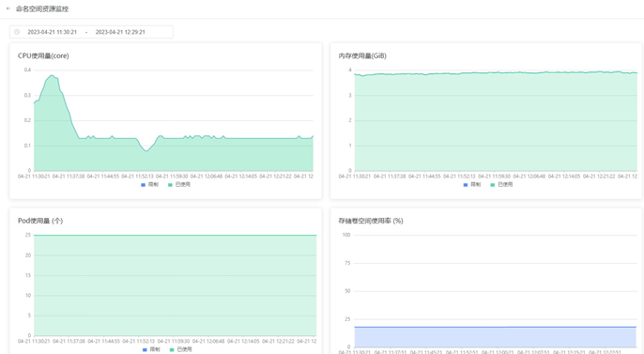Click the blue storage usage line
644x354 pixels.
[495, 328]
